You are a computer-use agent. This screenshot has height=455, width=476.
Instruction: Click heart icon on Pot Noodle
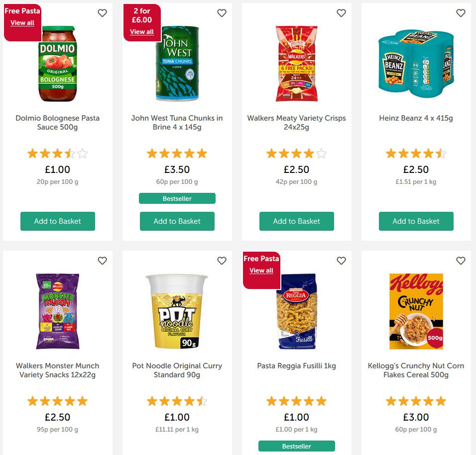coord(222,261)
